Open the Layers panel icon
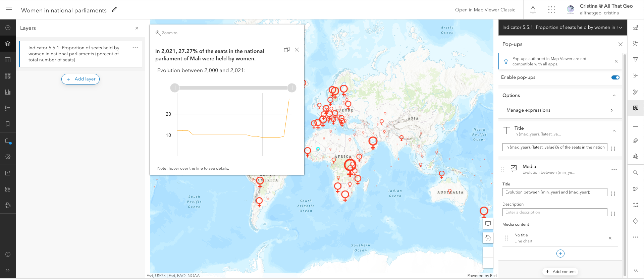 tap(8, 44)
